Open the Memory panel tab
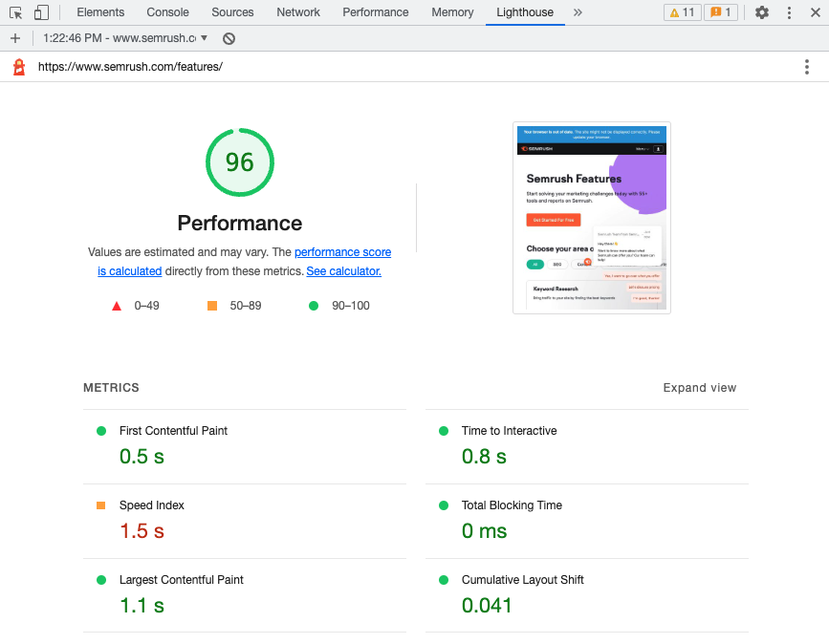 (451, 12)
